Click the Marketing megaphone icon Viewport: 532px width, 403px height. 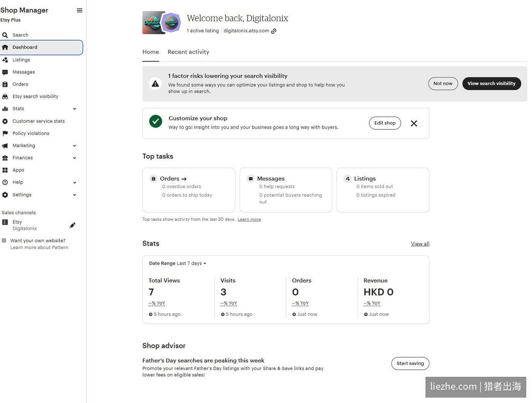(x=5, y=146)
